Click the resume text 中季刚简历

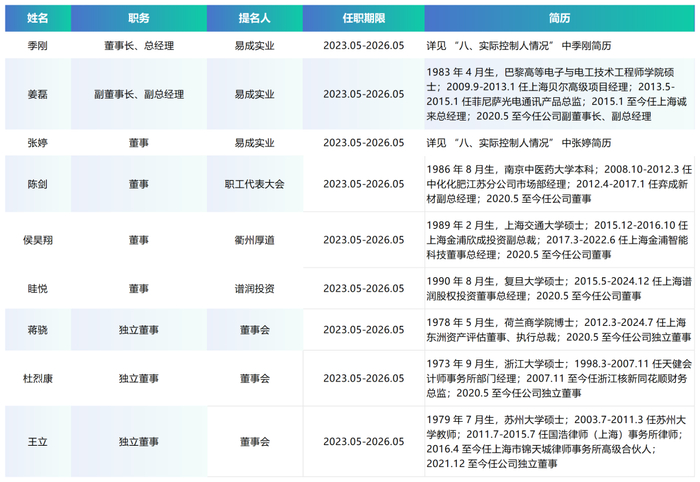pos(586,46)
